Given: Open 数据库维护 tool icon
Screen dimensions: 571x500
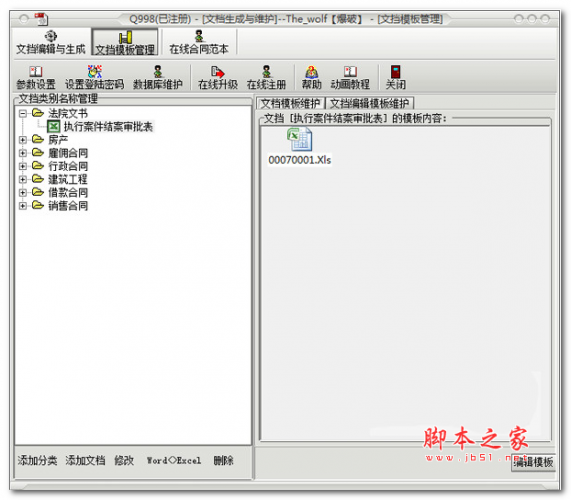Looking at the screenshot, I should 157,71.
